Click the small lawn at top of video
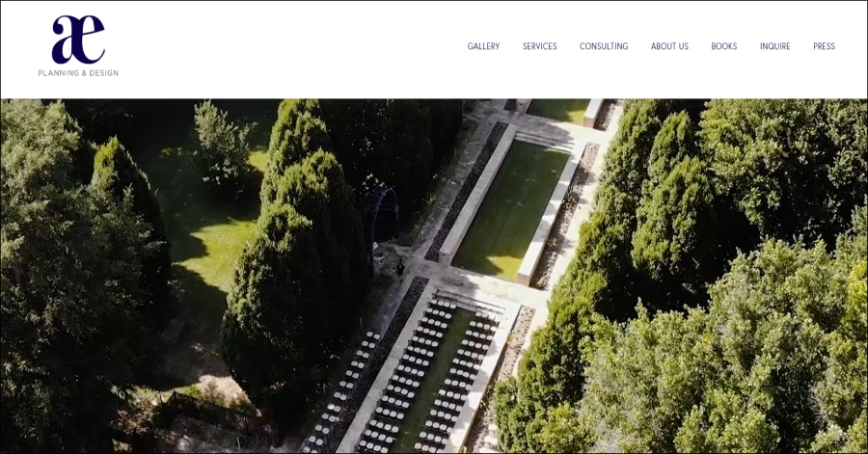Screen dimensions: 868x454 tap(558, 110)
